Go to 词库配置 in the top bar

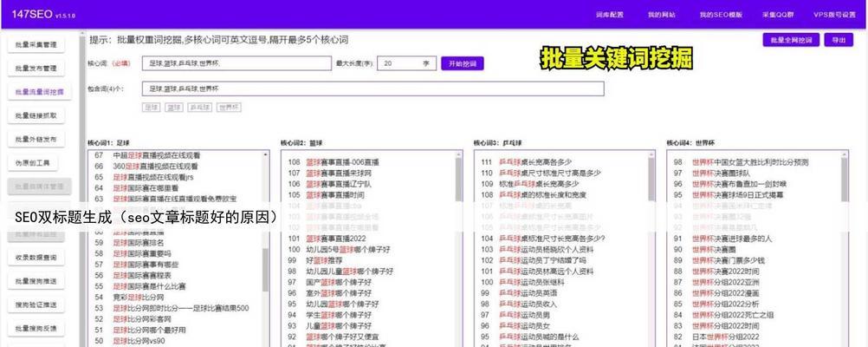coord(610,15)
